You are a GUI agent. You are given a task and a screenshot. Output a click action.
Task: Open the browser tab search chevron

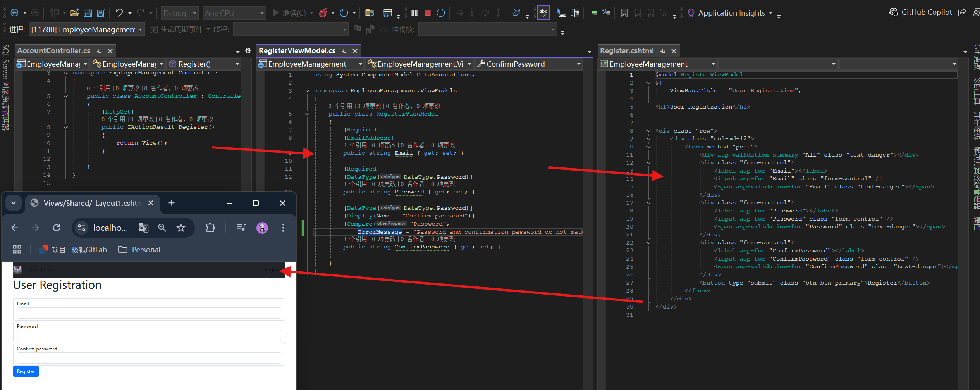click(x=14, y=203)
